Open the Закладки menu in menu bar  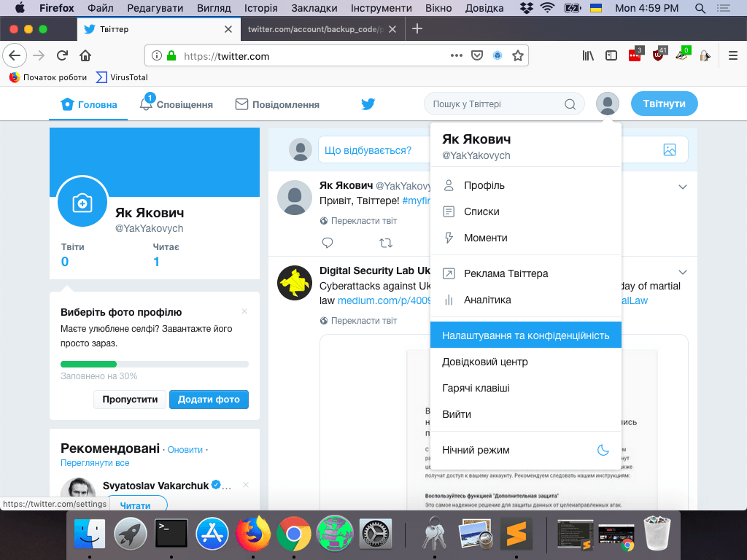click(314, 8)
